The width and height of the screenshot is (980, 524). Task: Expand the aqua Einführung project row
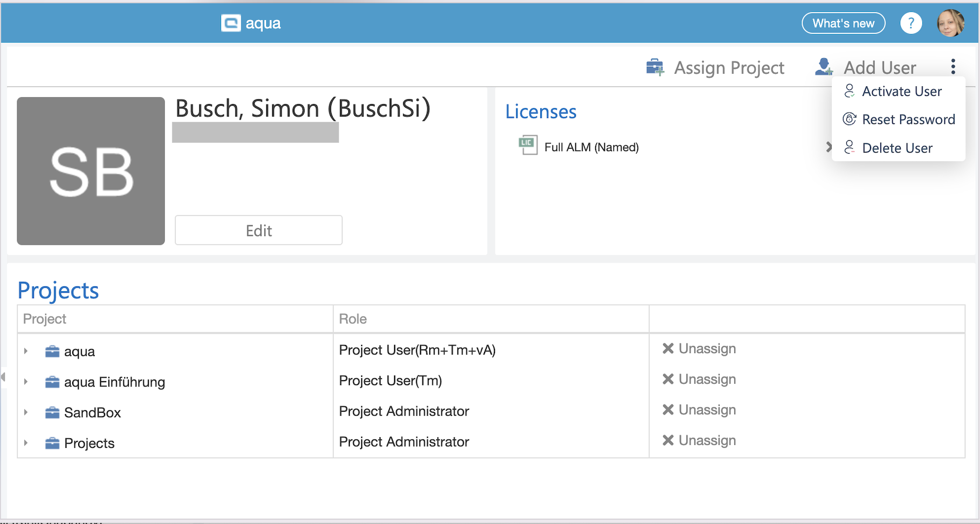click(26, 382)
